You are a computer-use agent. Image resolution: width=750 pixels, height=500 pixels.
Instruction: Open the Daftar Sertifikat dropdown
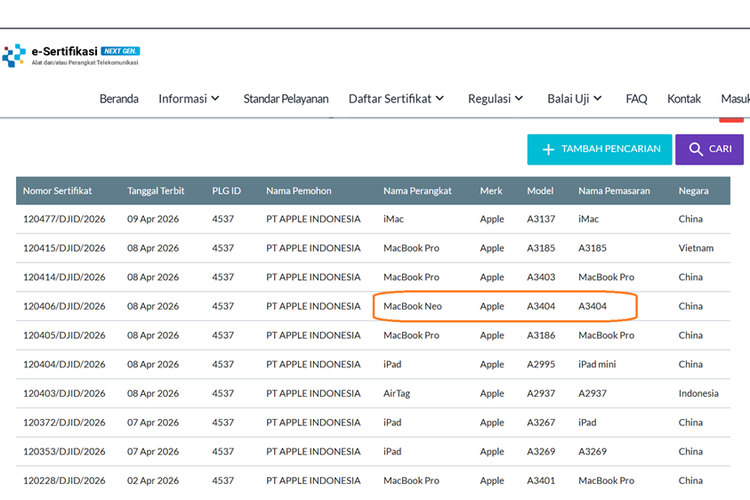pos(396,99)
